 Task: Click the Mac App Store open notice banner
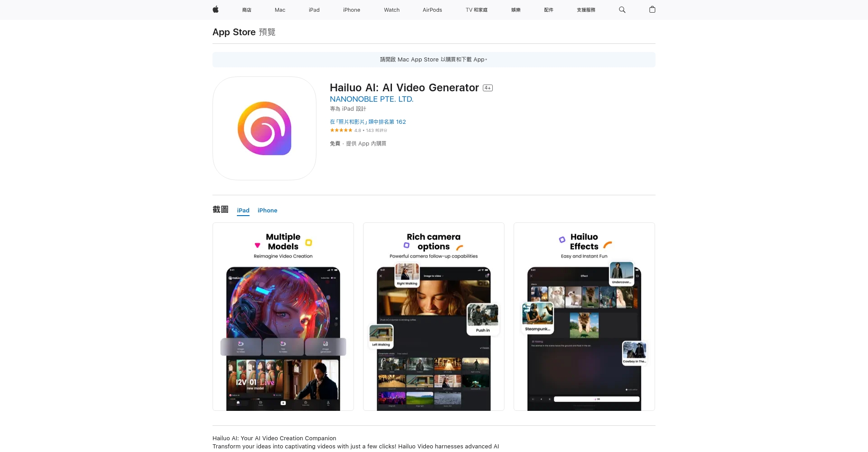click(434, 60)
